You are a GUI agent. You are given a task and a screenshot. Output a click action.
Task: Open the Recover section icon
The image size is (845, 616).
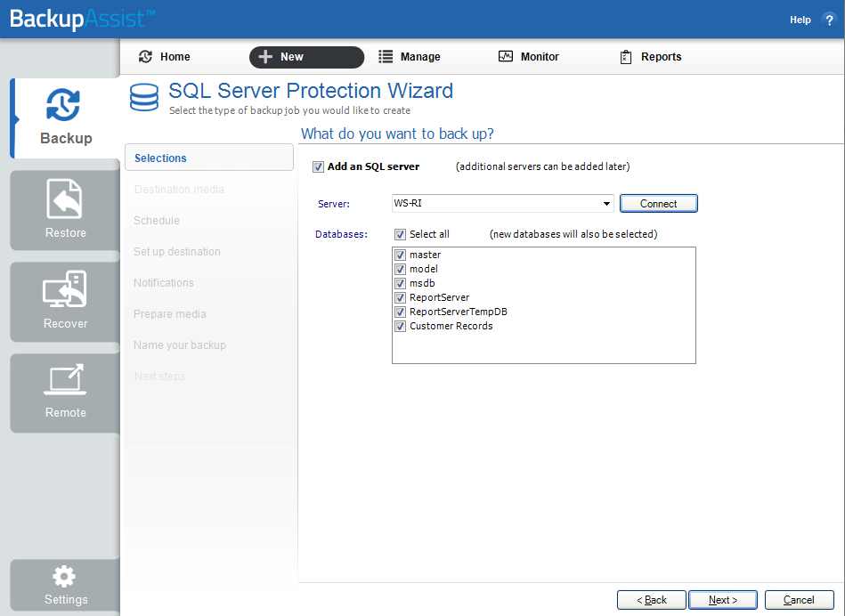[x=65, y=289]
